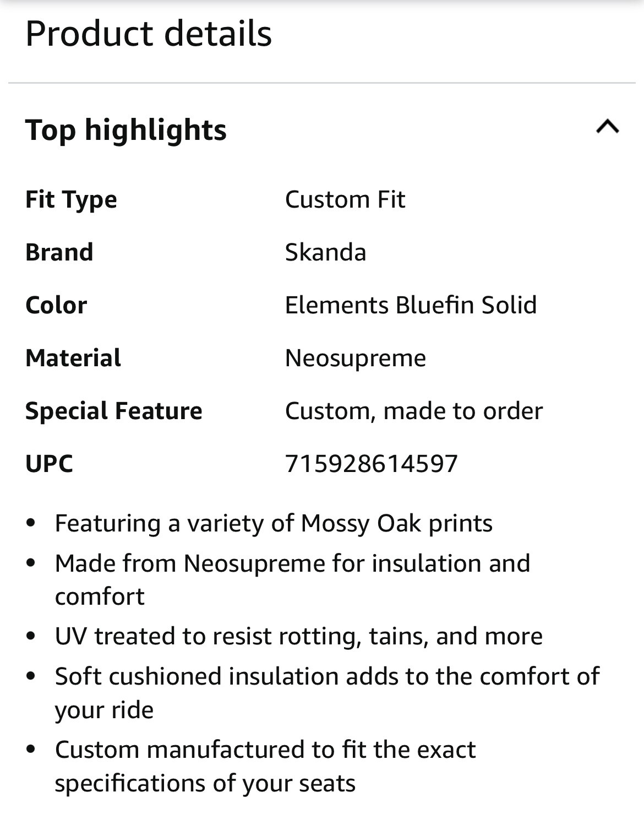This screenshot has width=644, height=830.
Task: Click the Neosupreme insulation and comfort bullet
Action: click(x=292, y=579)
